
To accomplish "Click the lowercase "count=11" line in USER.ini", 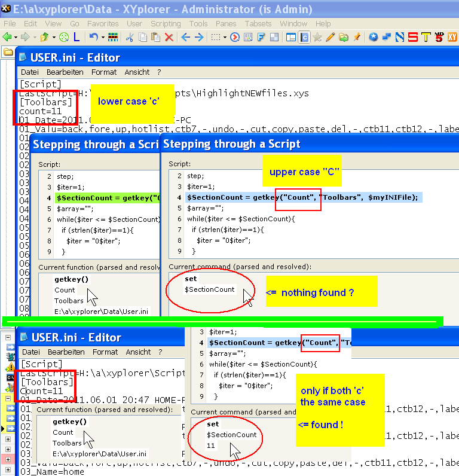I will [x=41, y=111].
